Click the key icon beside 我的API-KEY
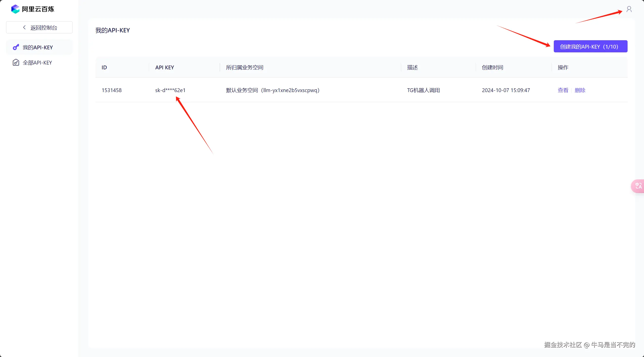Screen dimensions: 644x357 [16, 47]
